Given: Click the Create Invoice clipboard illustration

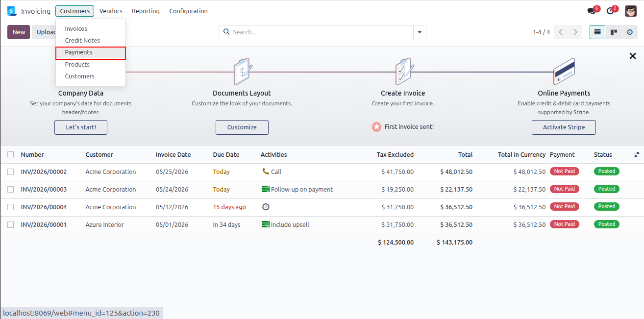Looking at the screenshot, I should (404, 72).
